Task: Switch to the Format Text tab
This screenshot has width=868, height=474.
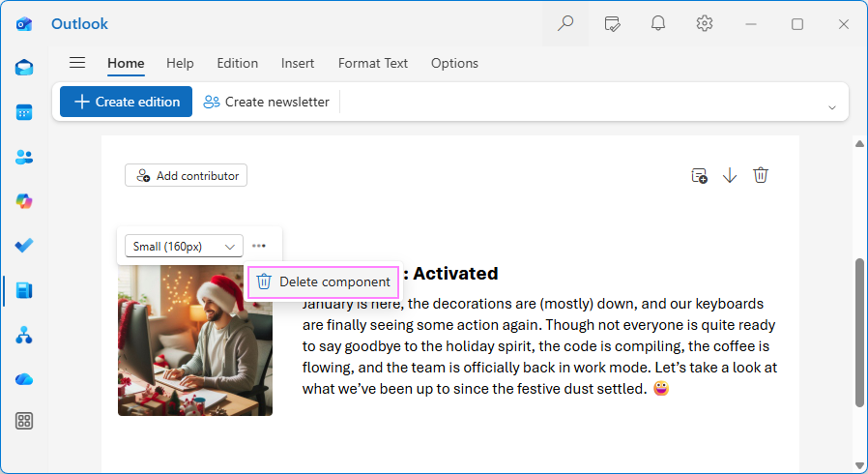Action: 373,63
